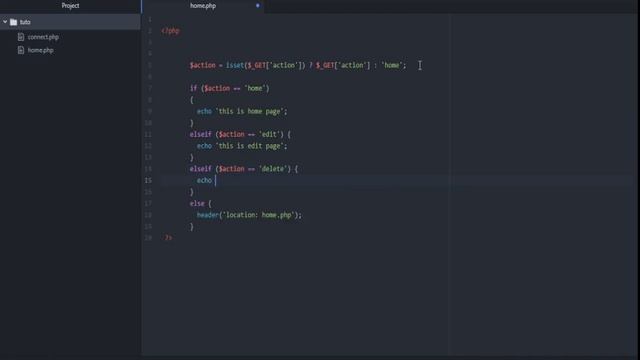Viewport: 640px width, 360px height.
Task: Click the modified dot on home.php tab
Action: click(258, 6)
